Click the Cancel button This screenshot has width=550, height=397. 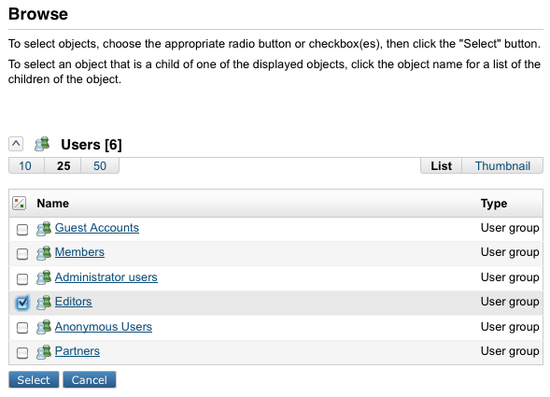[89, 380]
